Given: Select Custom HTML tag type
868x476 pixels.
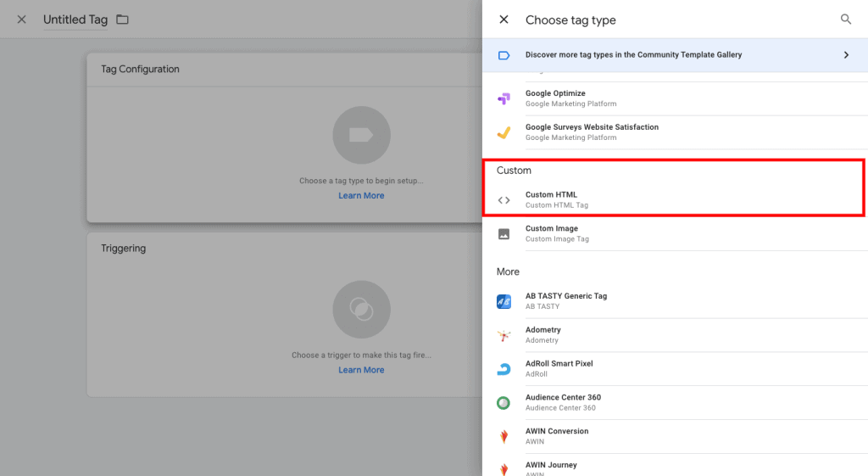Looking at the screenshot, I should point(675,200).
